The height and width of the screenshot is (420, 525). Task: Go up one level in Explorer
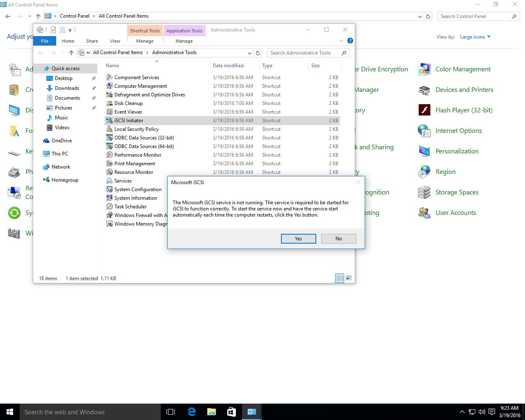(x=71, y=53)
